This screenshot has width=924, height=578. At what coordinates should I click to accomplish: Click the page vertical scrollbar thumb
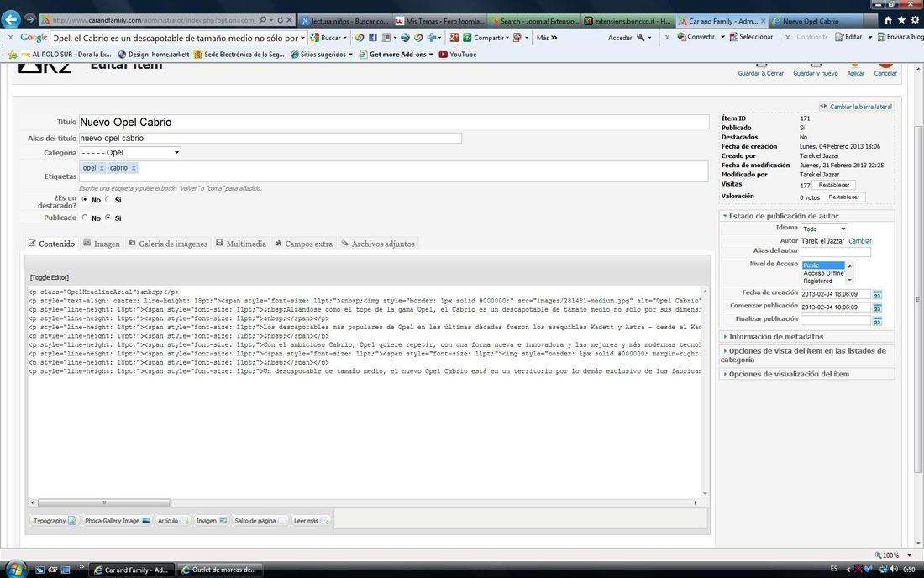918,299
